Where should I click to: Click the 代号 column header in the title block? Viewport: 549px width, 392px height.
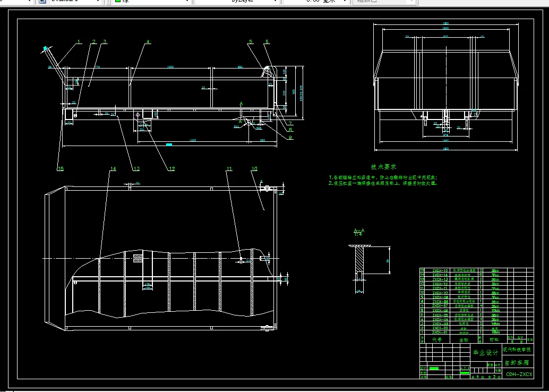coord(437,339)
